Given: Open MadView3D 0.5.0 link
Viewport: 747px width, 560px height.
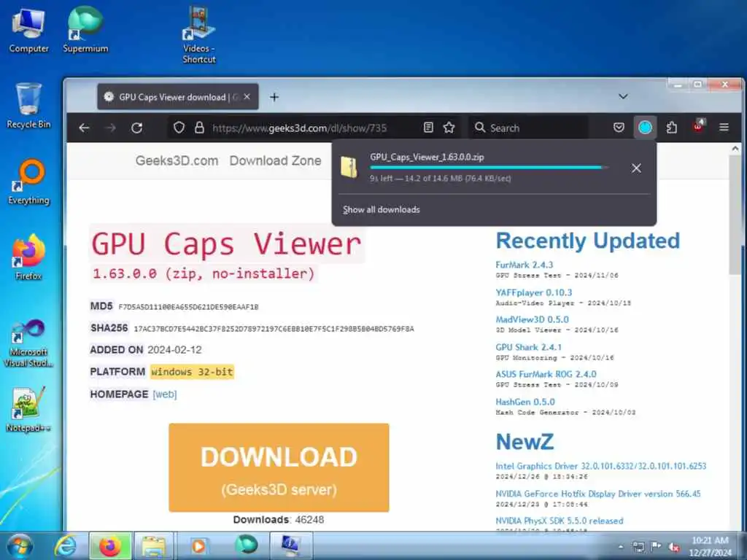Looking at the screenshot, I should [532, 319].
